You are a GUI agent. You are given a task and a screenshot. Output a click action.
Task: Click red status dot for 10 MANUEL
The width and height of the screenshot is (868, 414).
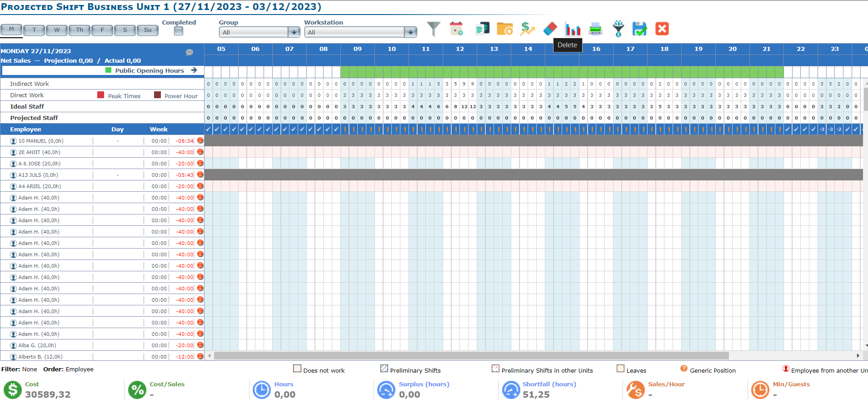[200, 140]
